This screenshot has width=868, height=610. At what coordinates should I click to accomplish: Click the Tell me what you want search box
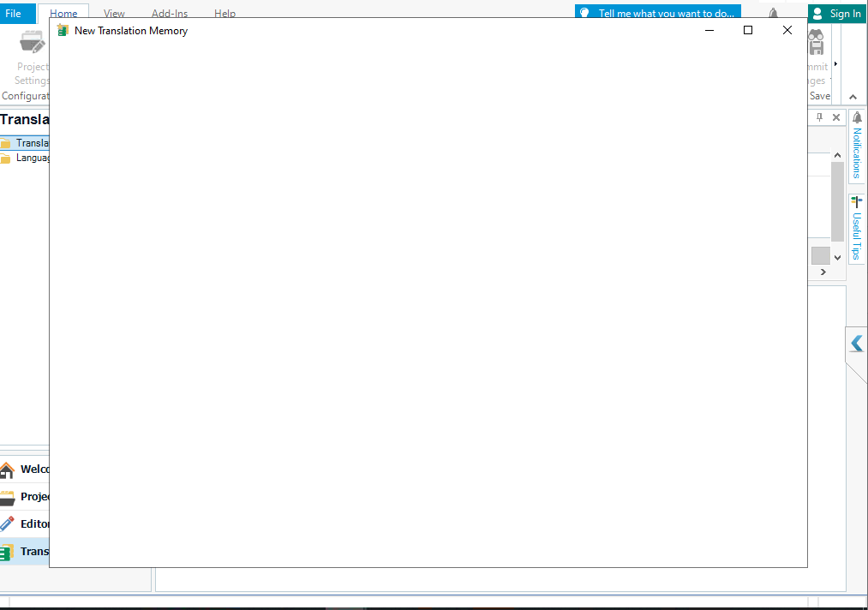click(x=658, y=12)
